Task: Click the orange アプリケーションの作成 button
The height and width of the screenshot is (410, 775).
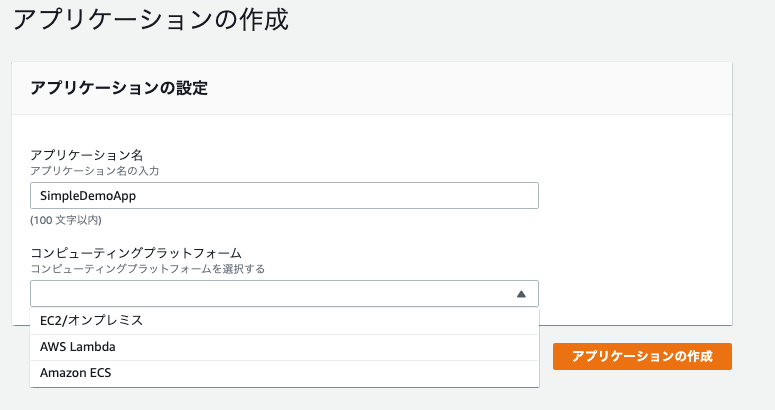Action: [642, 356]
